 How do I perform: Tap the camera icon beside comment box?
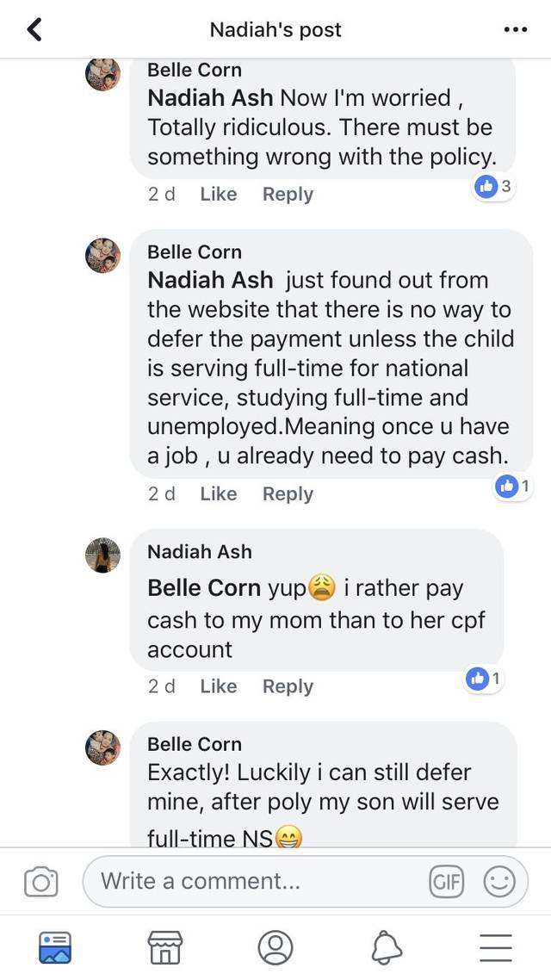pos(41,881)
